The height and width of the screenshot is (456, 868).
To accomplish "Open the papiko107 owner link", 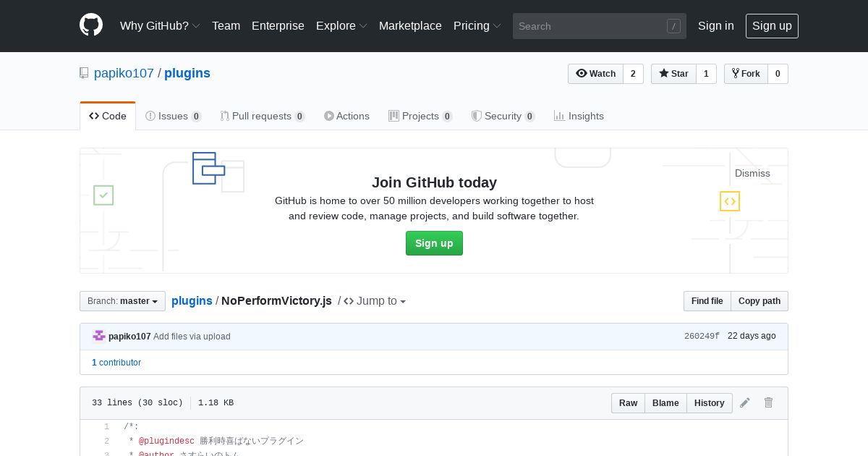I will (124, 73).
